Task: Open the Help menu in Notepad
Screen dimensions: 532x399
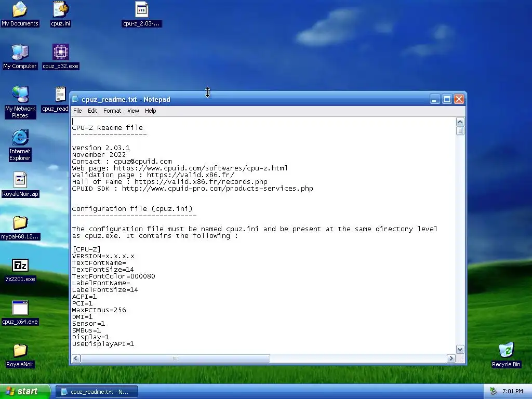Action: click(150, 111)
